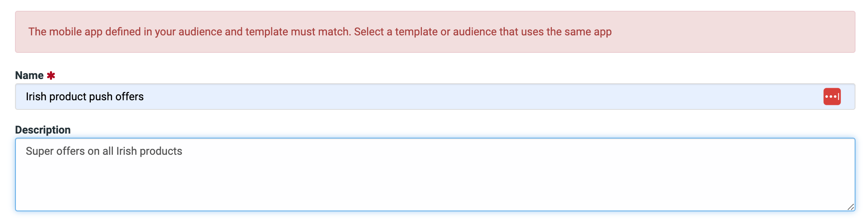Place cursor in "Super offers on all Irish products"
This screenshot has height=223, width=868.
click(104, 151)
